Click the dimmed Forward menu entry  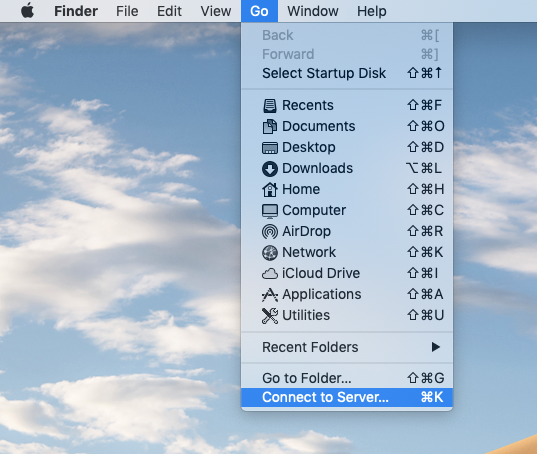347,54
